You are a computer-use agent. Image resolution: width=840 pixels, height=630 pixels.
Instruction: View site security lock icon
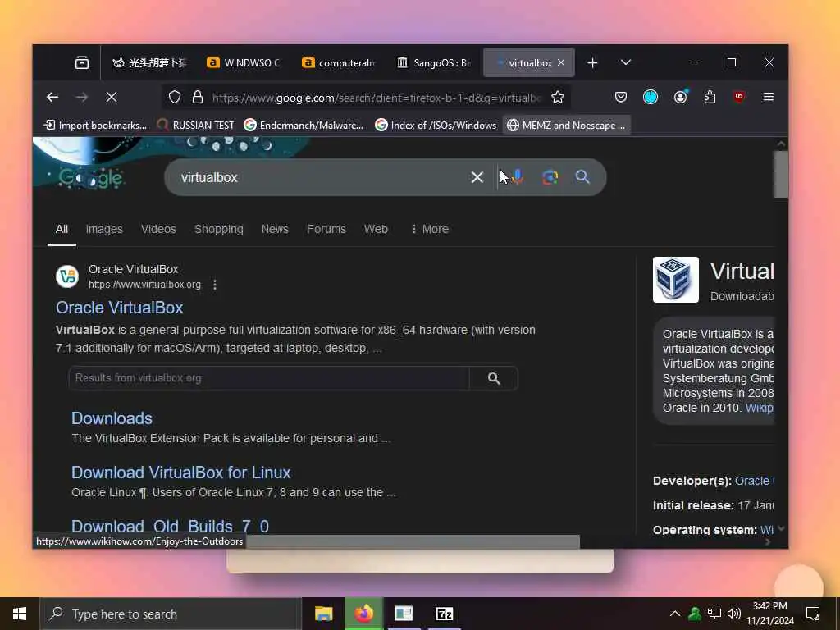point(198,97)
